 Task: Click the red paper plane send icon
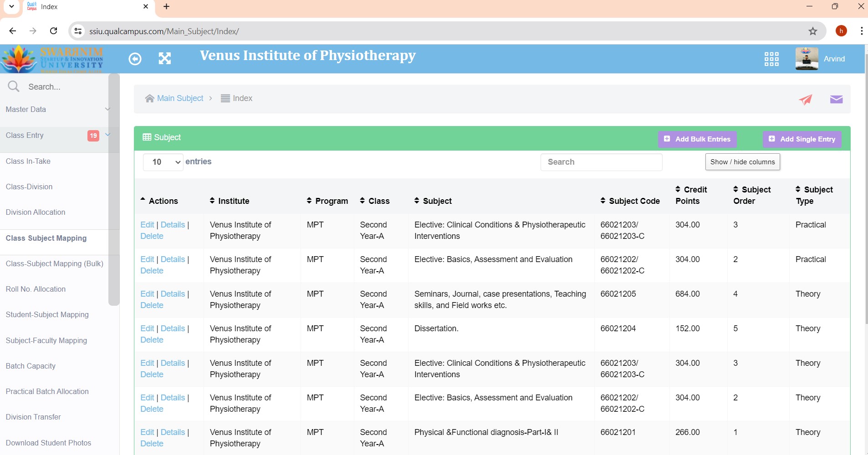tap(805, 99)
